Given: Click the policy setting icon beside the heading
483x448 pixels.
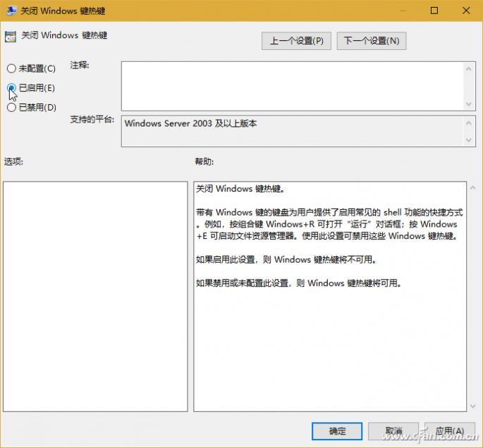Looking at the screenshot, I should pyautogui.click(x=11, y=37).
